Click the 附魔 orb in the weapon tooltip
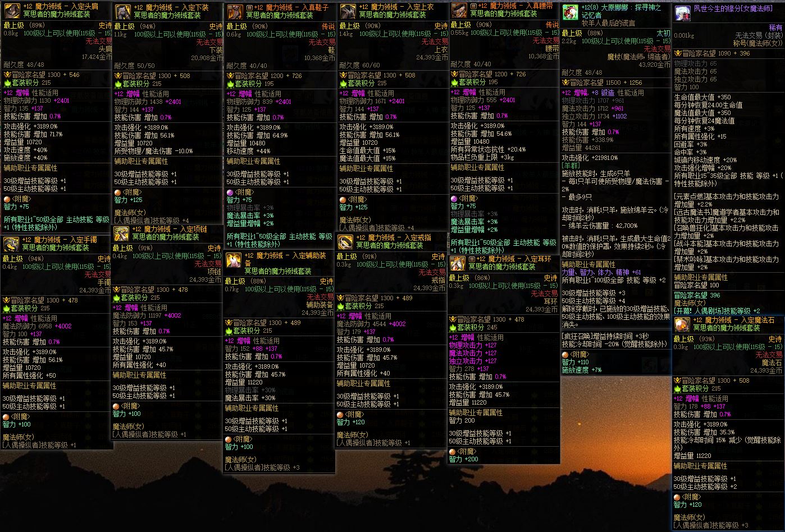Image resolution: width=785 pixels, height=532 pixels. coord(565,355)
